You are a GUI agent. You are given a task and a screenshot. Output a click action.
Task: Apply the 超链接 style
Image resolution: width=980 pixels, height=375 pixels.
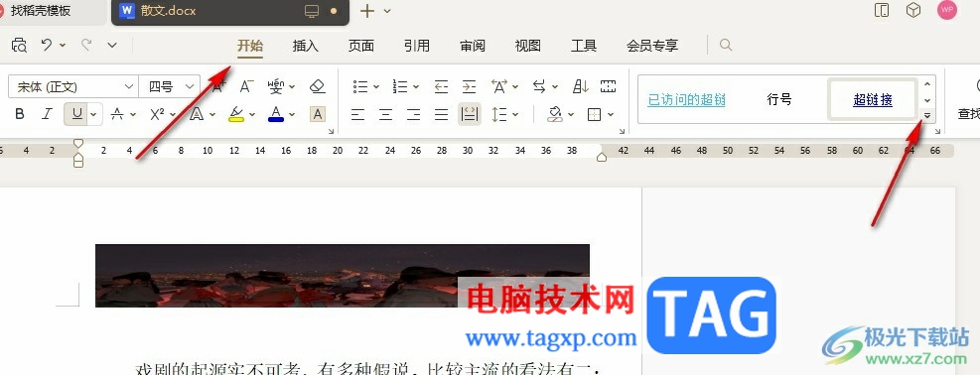pos(873,99)
